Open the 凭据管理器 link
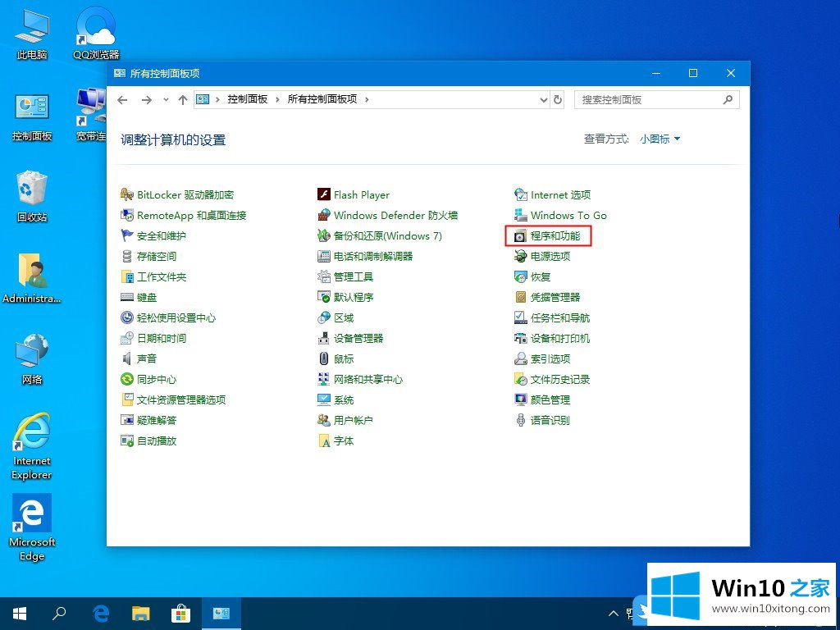This screenshot has width=840, height=630. (x=555, y=297)
